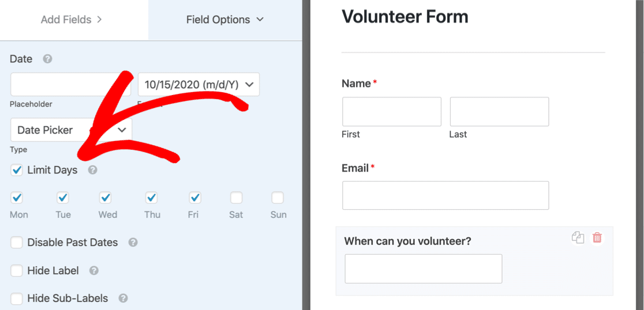The image size is (644, 310).
Task: Click help icon next to Disable Past Dates
Action: click(x=133, y=243)
